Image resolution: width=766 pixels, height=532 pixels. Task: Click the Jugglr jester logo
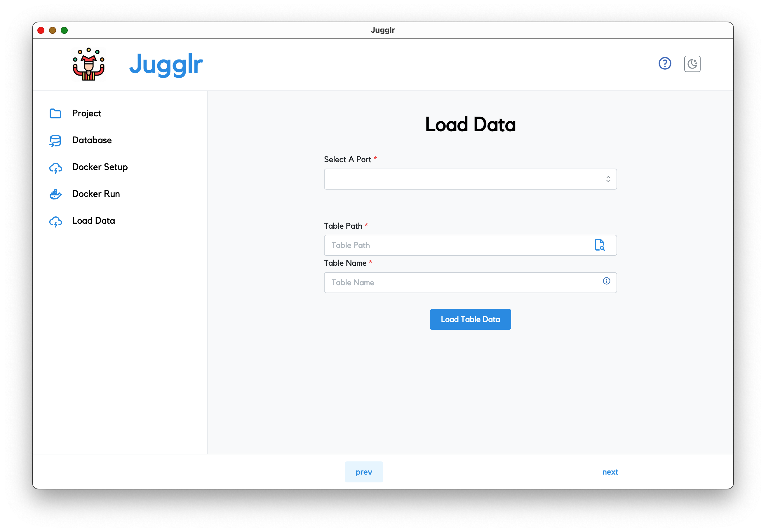88,64
